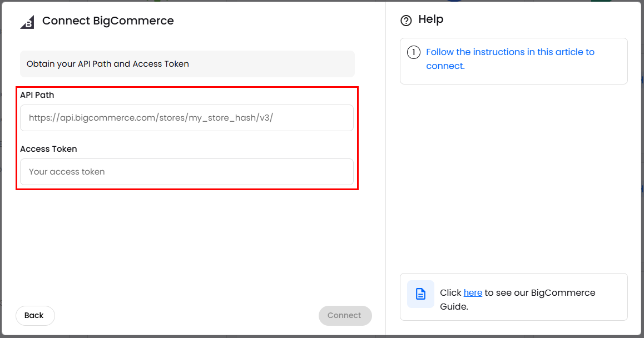Focus the API Path input field
This screenshot has height=338, width=644.
(x=186, y=118)
